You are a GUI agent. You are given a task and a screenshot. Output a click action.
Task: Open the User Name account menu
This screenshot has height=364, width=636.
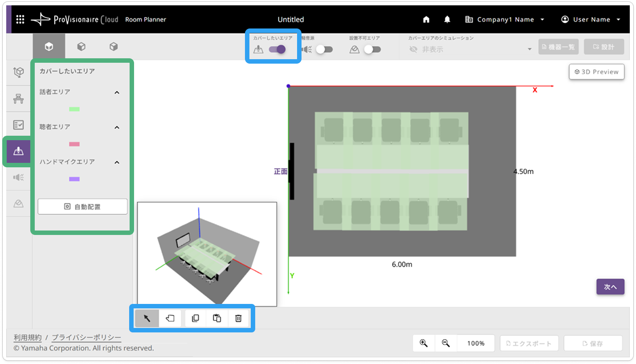[x=591, y=20]
